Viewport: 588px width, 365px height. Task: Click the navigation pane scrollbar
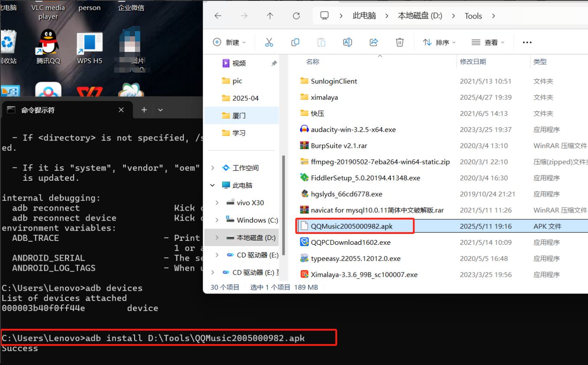(x=283, y=205)
